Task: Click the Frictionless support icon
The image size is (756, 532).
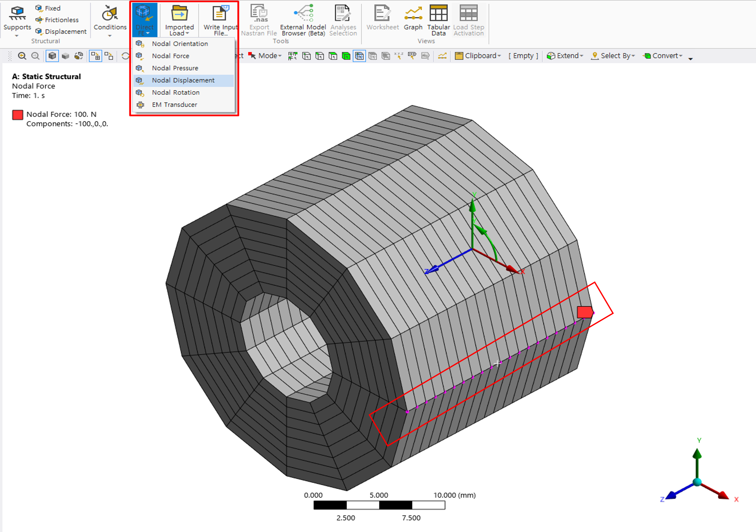Action: [58, 20]
